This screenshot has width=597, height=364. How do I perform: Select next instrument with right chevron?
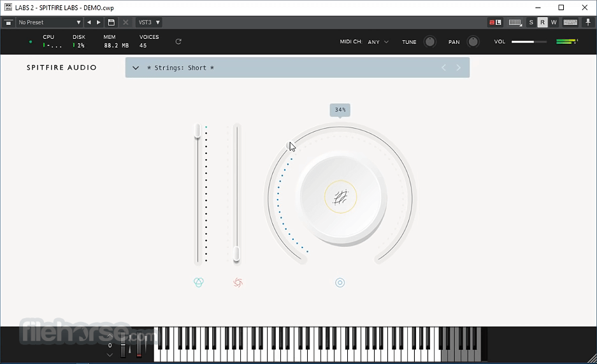point(458,67)
